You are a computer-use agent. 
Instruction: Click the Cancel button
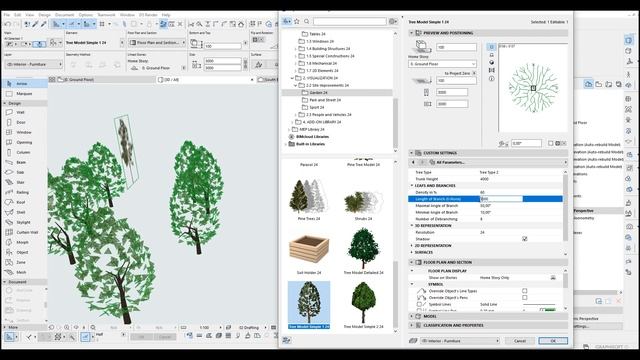pos(520,340)
